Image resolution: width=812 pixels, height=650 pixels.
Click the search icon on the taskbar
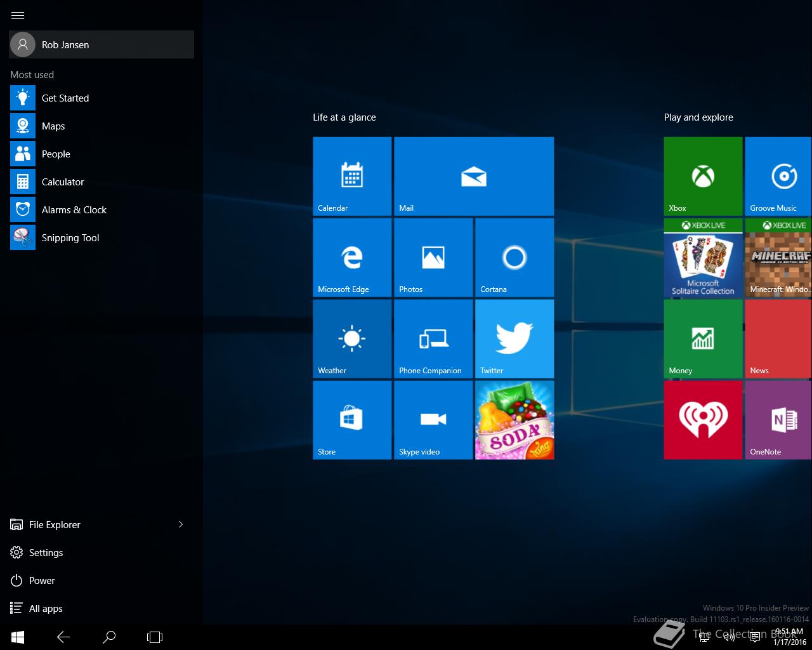(x=109, y=637)
